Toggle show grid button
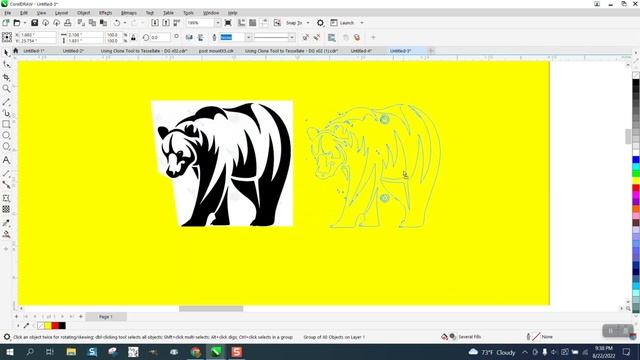Screen dimensions: 640x360 coord(253,23)
